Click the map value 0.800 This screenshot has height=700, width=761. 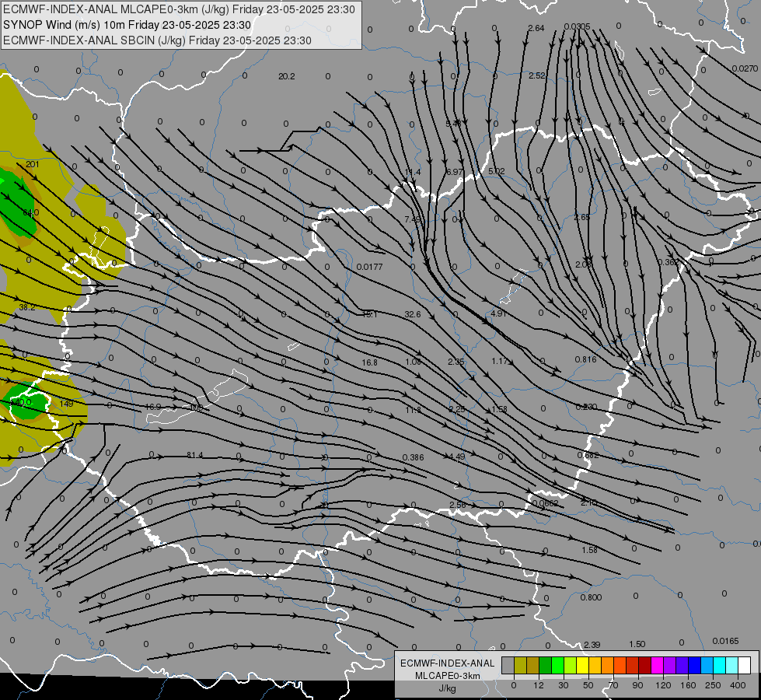pyautogui.click(x=591, y=597)
